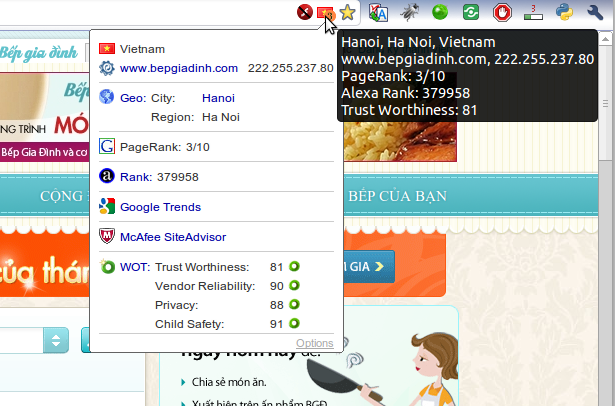Open the webpage select dropdown stepper
The image size is (615, 406).
56,340
